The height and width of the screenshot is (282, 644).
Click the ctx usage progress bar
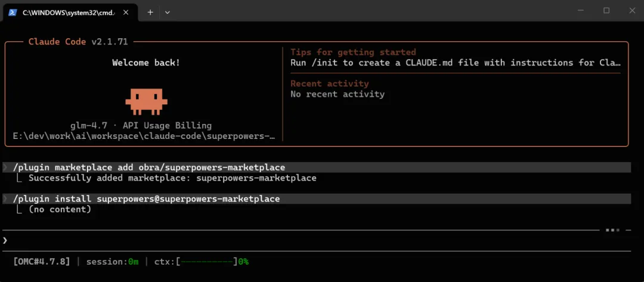tap(206, 262)
